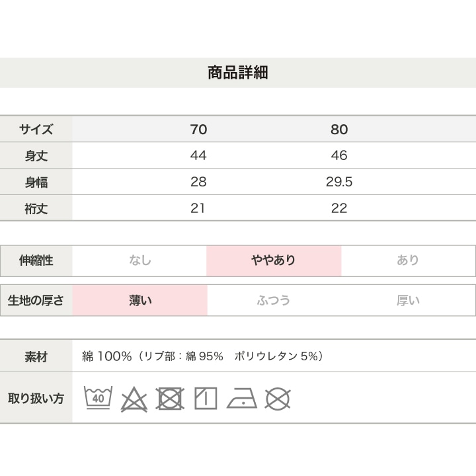Select the ややあり stretch option
The height and width of the screenshot is (476, 476).
[x=274, y=260]
